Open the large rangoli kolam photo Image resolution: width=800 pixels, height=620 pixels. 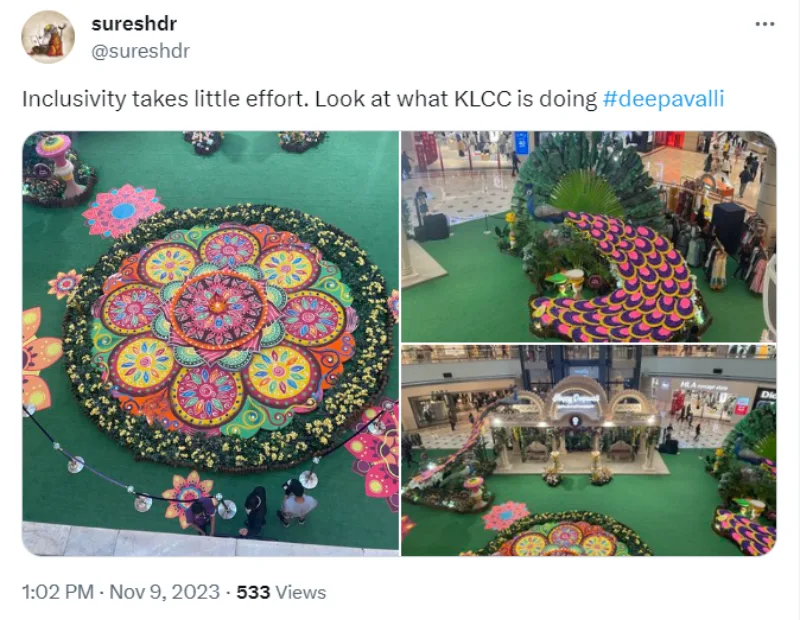pos(210,343)
